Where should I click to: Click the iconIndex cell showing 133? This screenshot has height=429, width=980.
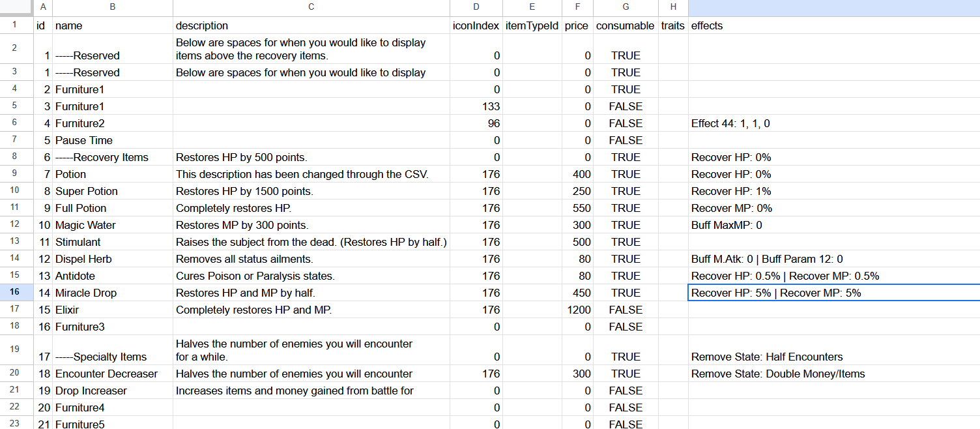click(476, 106)
